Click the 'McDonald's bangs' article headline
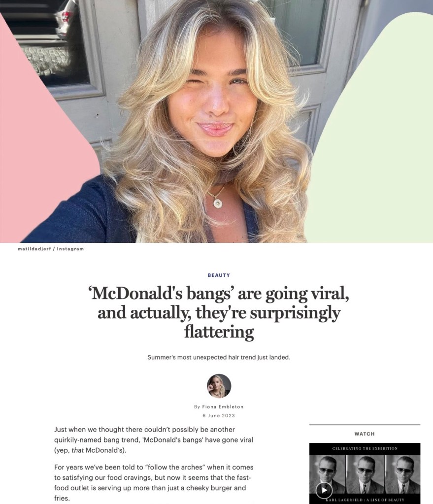This screenshot has width=433, height=504. click(219, 312)
